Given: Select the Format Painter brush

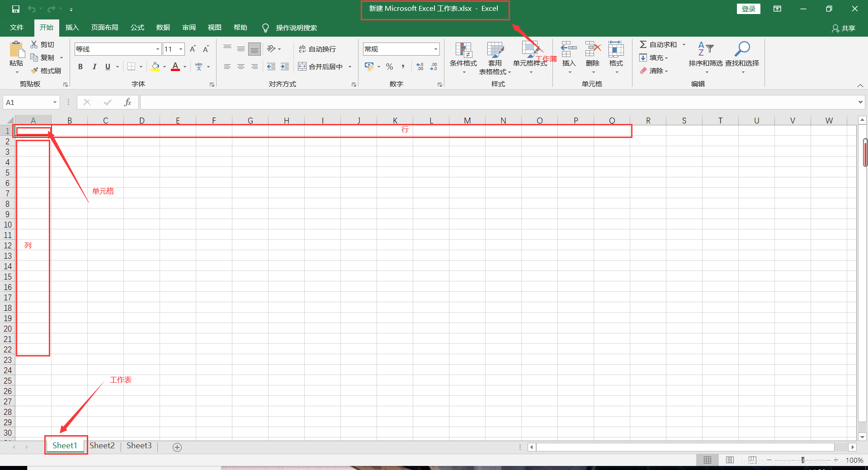Looking at the screenshot, I should click(34, 71).
